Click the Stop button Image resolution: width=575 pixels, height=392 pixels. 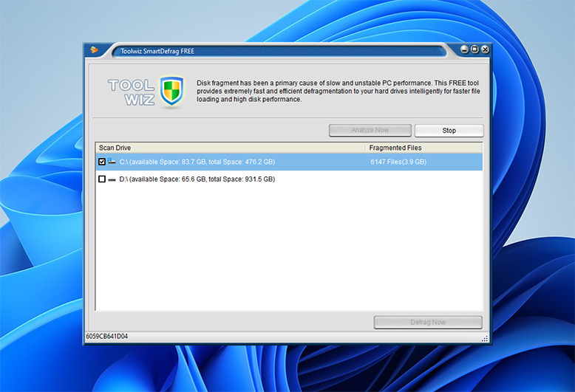click(449, 131)
